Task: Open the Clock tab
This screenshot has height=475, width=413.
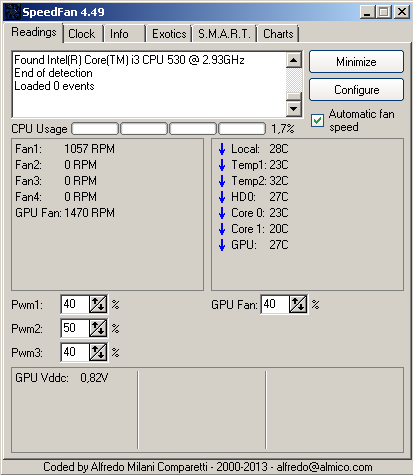Action: coord(82,34)
